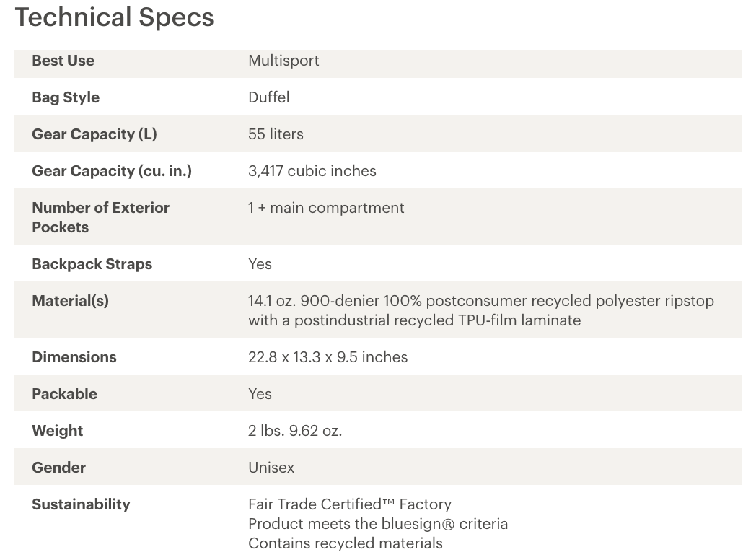Image resolution: width=756 pixels, height=560 pixels.
Task: Select the Packable row label
Action: point(65,394)
